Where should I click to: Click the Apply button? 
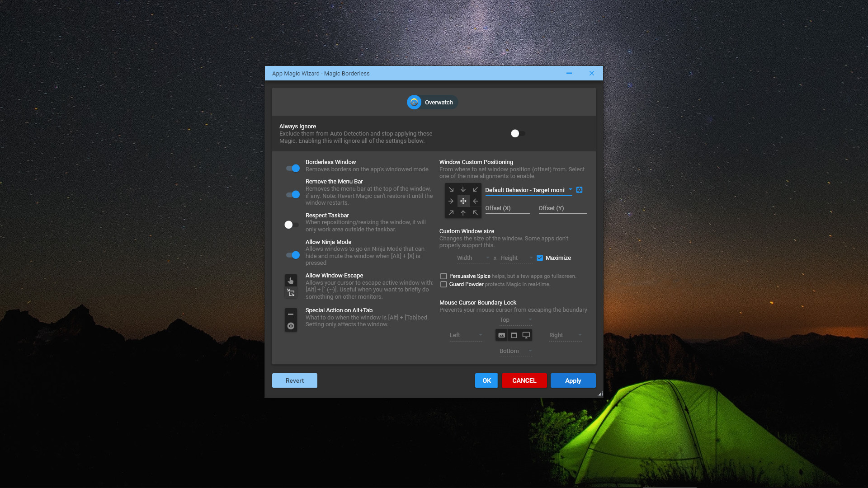pos(573,380)
